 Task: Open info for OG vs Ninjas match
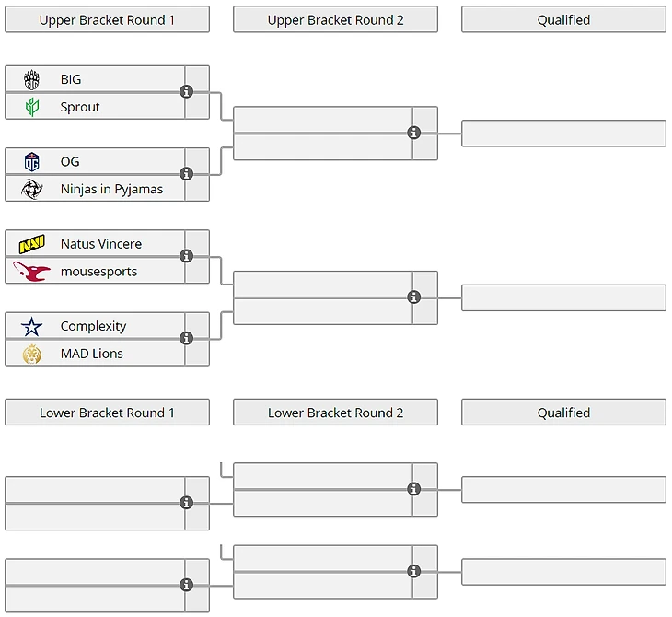tap(187, 174)
